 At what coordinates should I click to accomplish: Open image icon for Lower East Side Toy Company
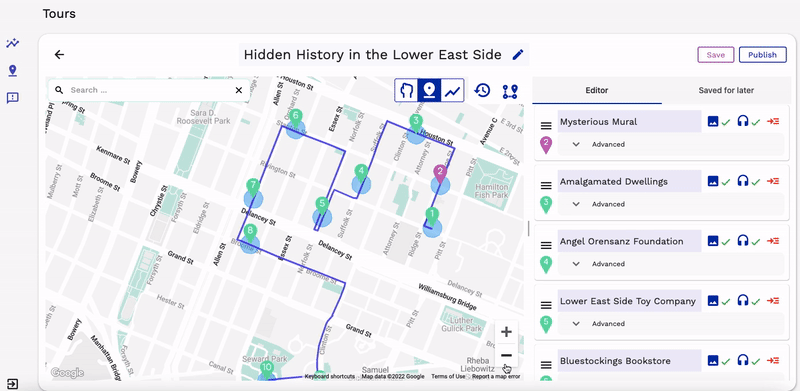tap(713, 301)
